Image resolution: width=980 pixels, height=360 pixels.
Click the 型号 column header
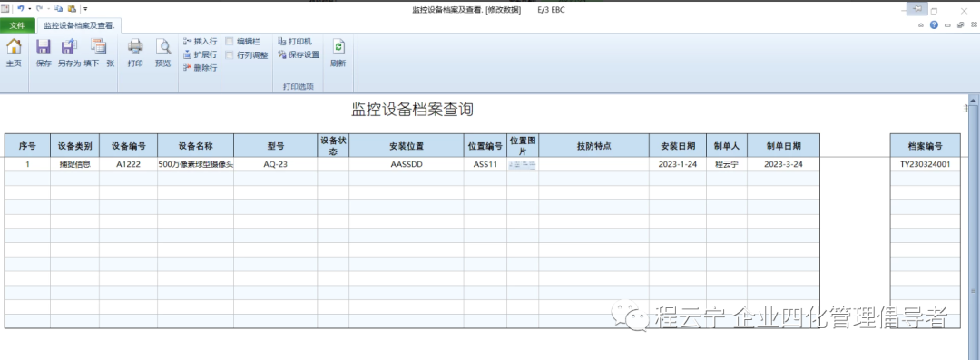276,146
